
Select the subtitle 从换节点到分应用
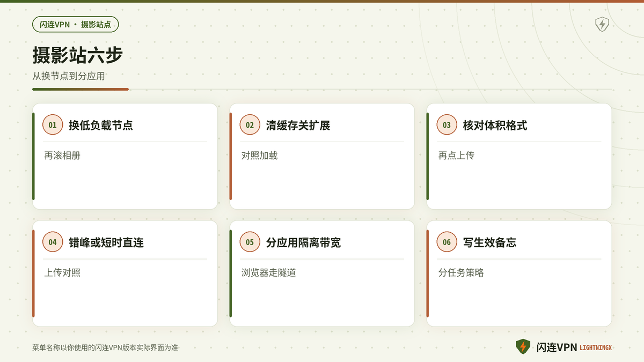click(x=69, y=76)
